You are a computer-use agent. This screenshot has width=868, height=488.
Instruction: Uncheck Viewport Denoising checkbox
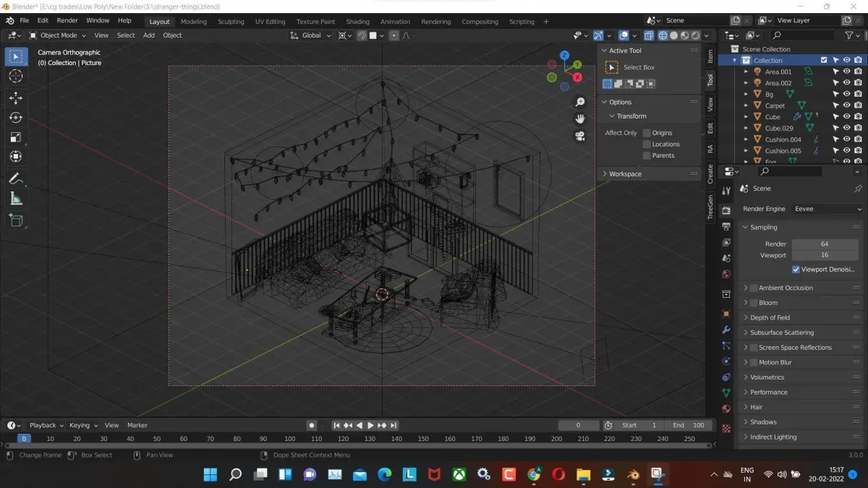click(796, 270)
